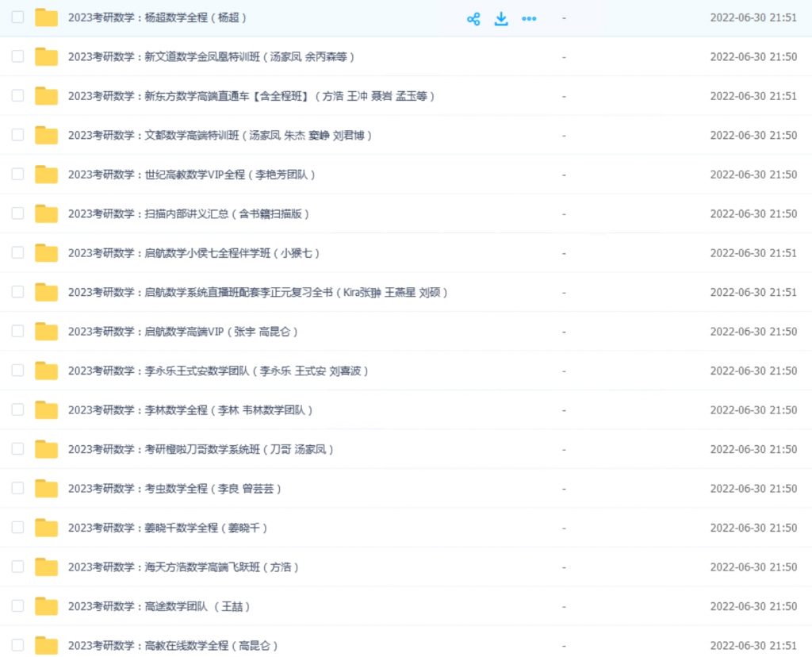The height and width of the screenshot is (657, 812).
Task: Download the 杨超数学全程 folder via download icon
Action: [501, 19]
